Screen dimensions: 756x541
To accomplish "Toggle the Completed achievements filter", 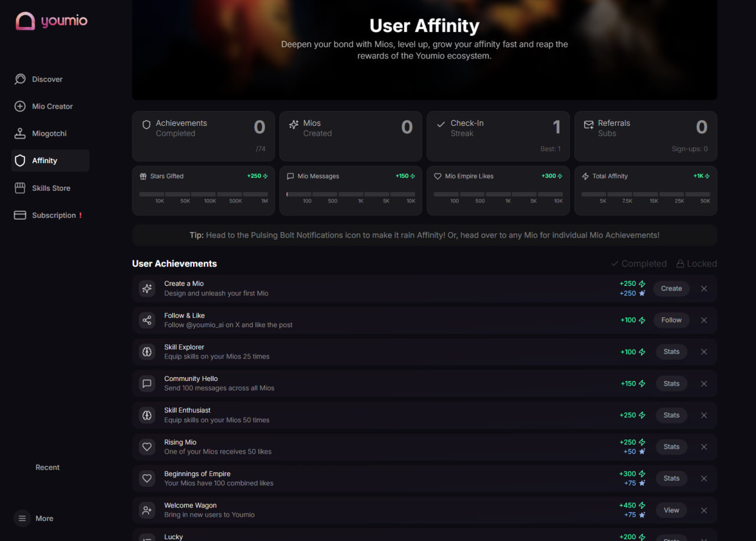I will click(638, 263).
